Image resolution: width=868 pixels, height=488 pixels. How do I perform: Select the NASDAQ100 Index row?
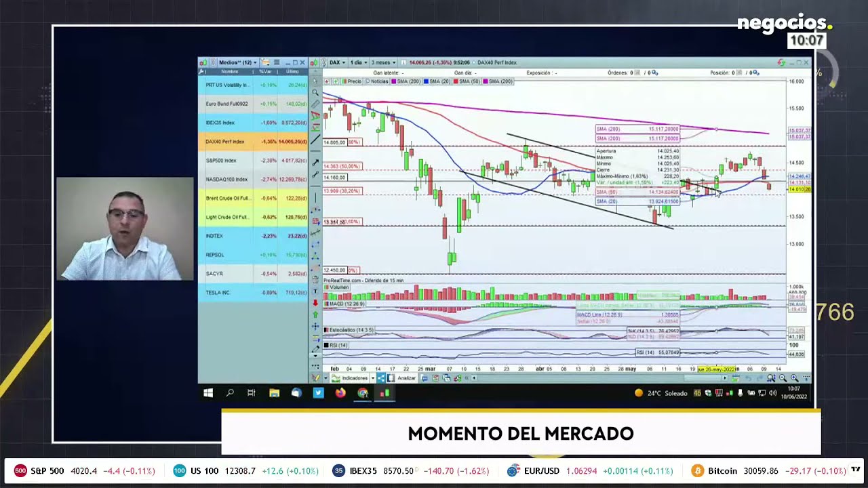click(x=253, y=179)
